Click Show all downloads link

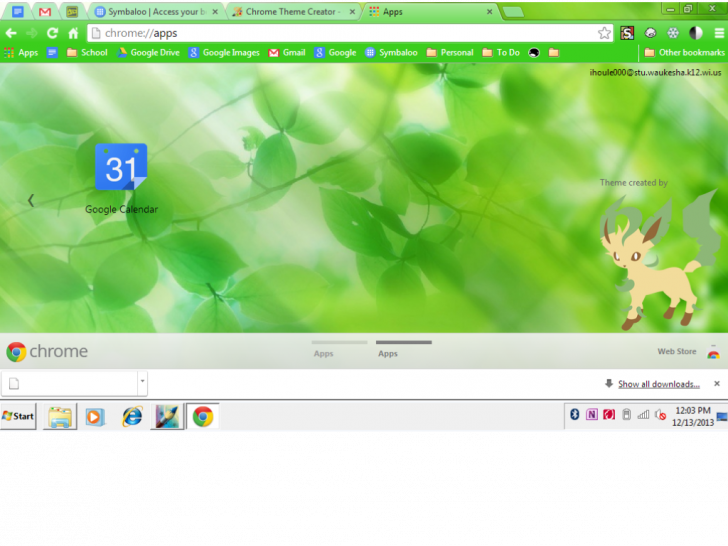[658, 384]
